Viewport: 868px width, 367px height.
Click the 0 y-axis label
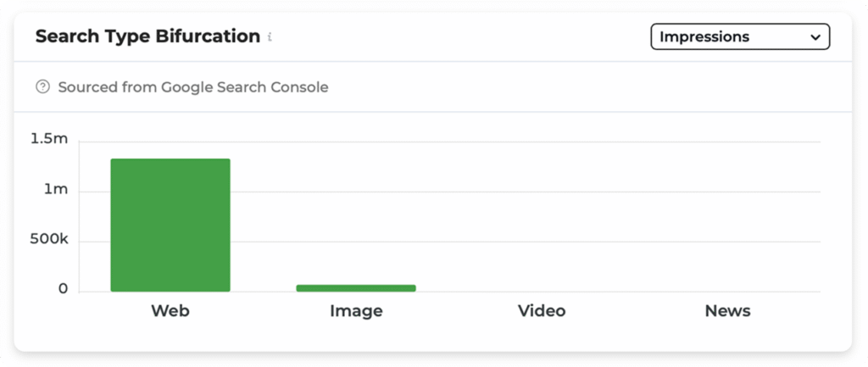click(63, 289)
